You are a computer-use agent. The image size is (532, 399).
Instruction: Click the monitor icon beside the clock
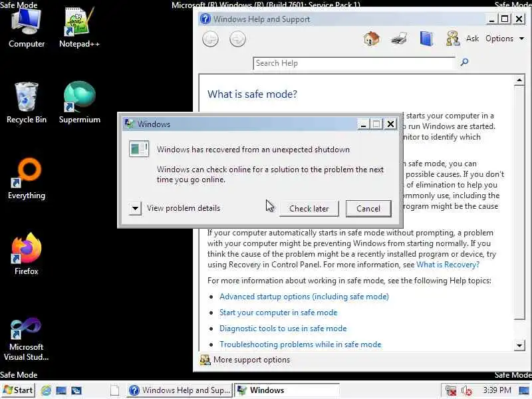pos(524,390)
